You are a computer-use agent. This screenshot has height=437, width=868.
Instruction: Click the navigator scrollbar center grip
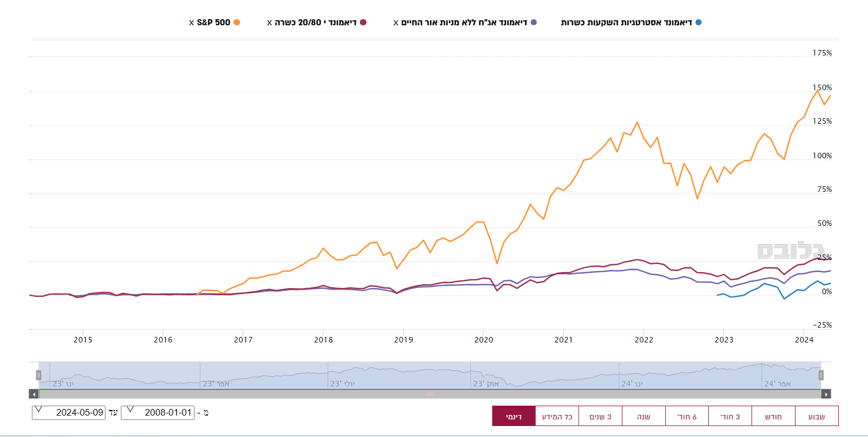(430, 394)
